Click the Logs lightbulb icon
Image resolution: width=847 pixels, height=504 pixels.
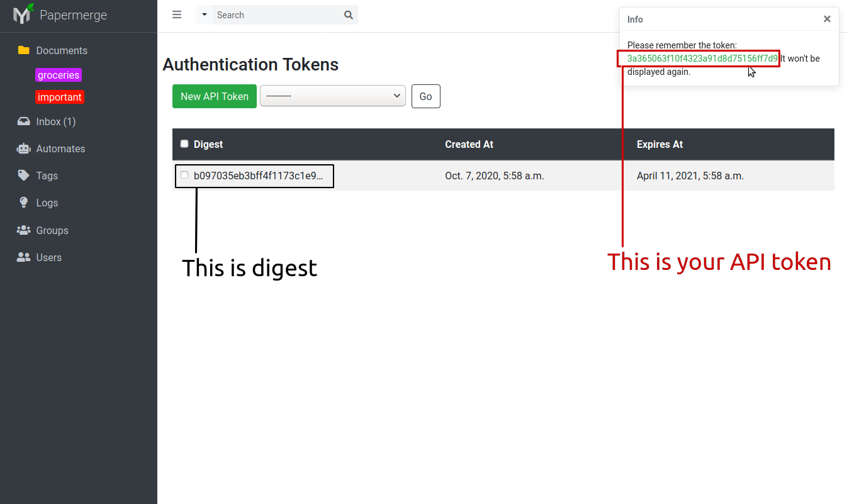click(x=24, y=203)
